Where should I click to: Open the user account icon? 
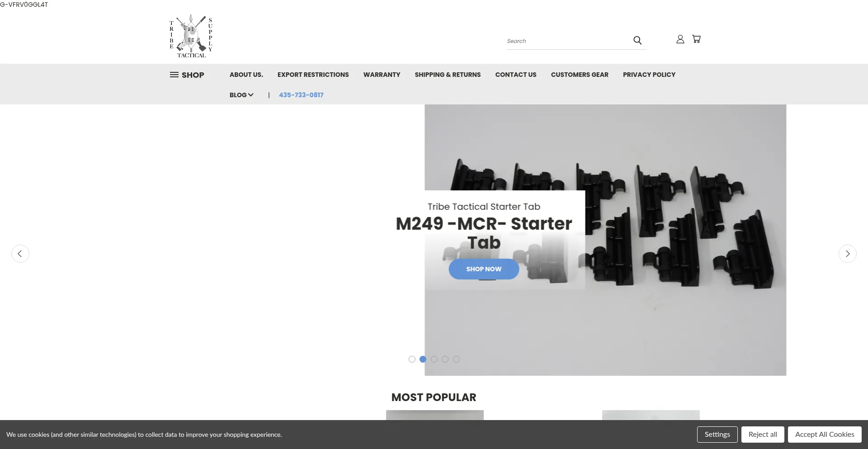coord(680,39)
